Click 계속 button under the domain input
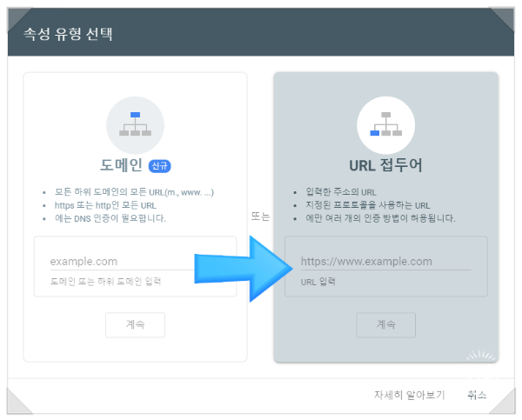 pos(135,324)
